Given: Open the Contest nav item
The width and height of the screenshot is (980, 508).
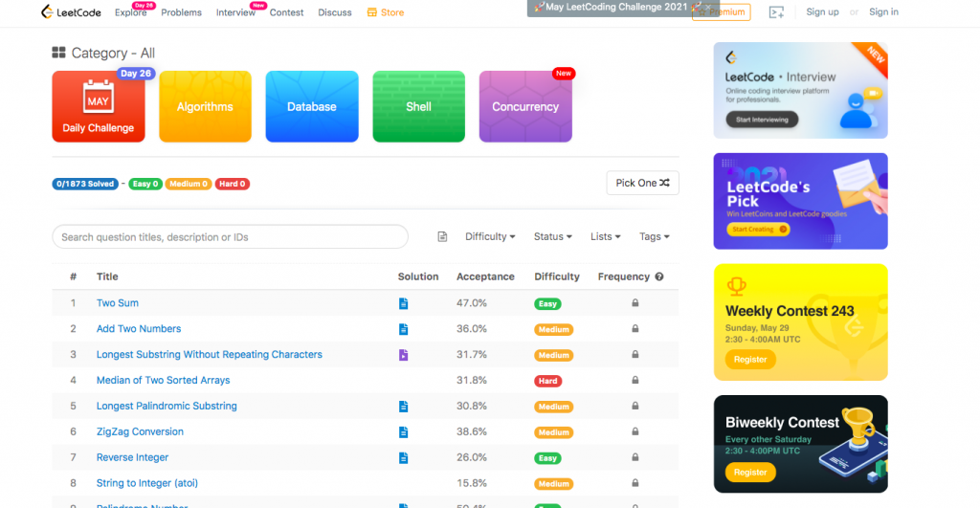Looking at the screenshot, I should [286, 12].
